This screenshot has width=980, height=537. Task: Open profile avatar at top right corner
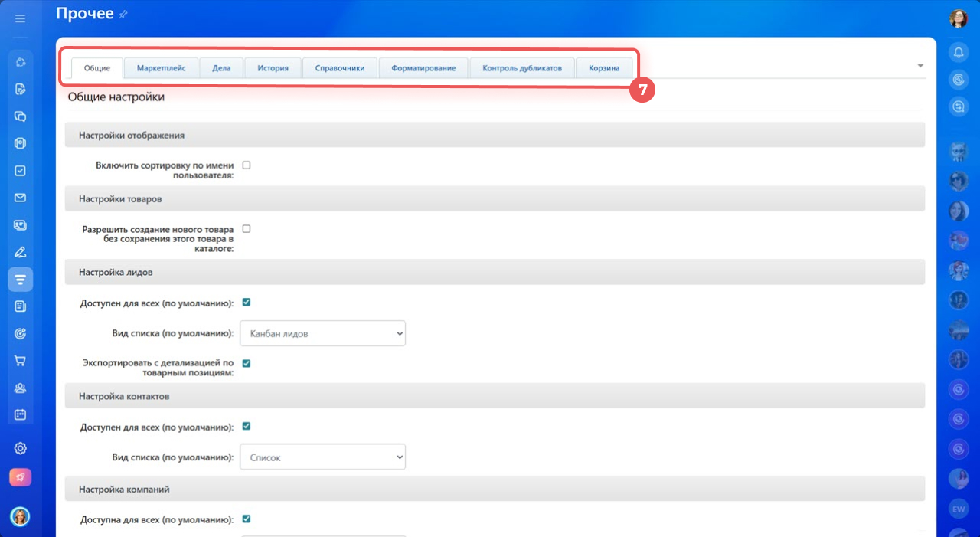point(958,18)
